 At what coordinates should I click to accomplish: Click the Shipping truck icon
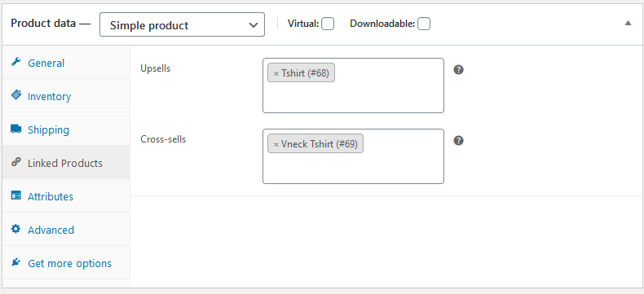tap(15, 129)
